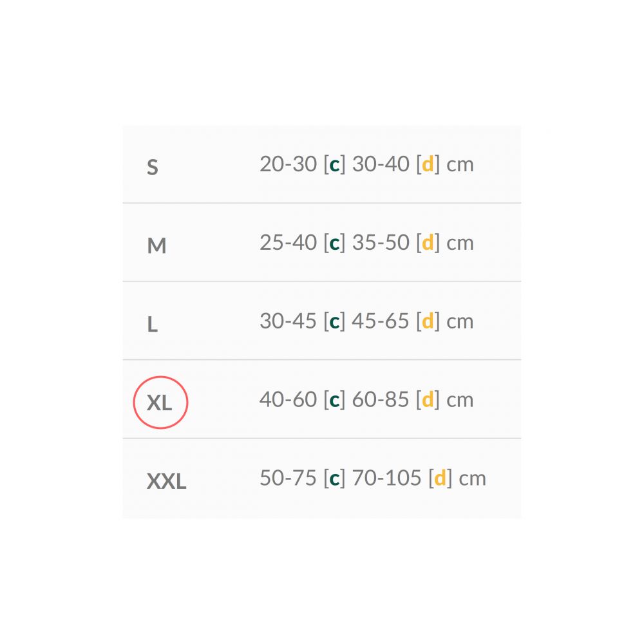644x644 pixels.
Task: Click yellow [d] marker in L row
Action: tap(428, 321)
